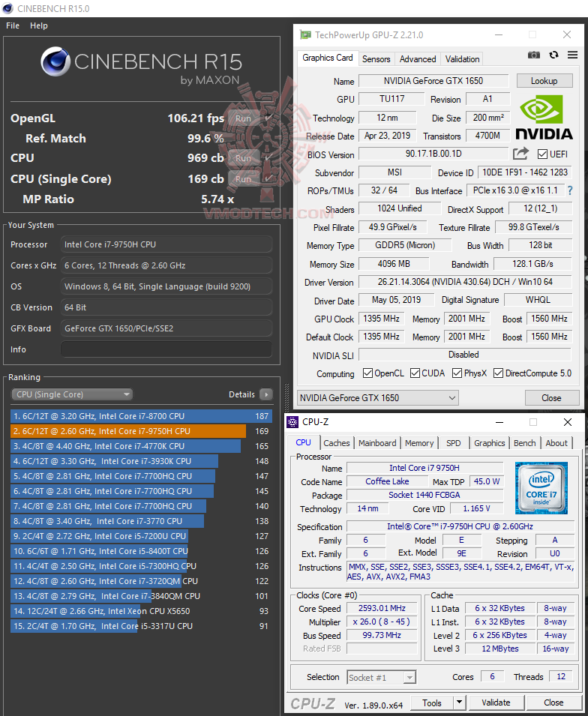Viewport: 588px width, 716px height.
Task: Open the GPU-Z hamburger menu icon
Action: coord(572,55)
